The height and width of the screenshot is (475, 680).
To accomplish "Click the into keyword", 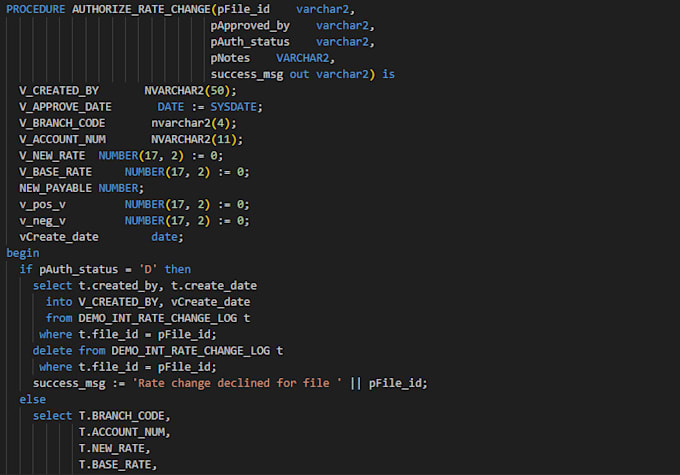I will pos(59,302).
